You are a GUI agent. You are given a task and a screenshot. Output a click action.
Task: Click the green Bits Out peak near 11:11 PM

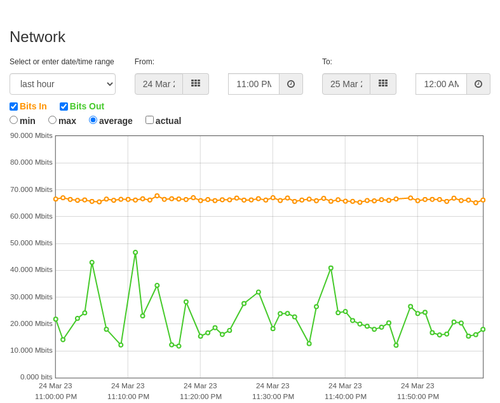coord(135,253)
